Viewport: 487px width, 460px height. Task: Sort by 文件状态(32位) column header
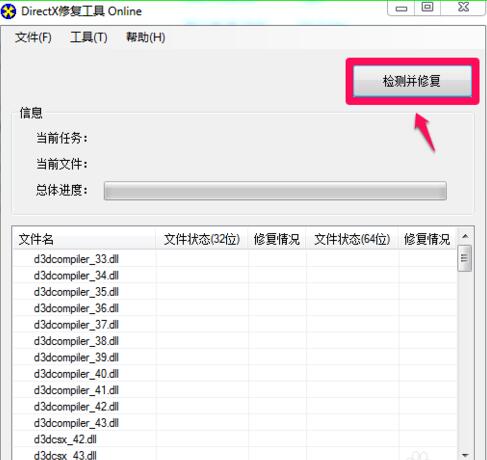(x=202, y=239)
